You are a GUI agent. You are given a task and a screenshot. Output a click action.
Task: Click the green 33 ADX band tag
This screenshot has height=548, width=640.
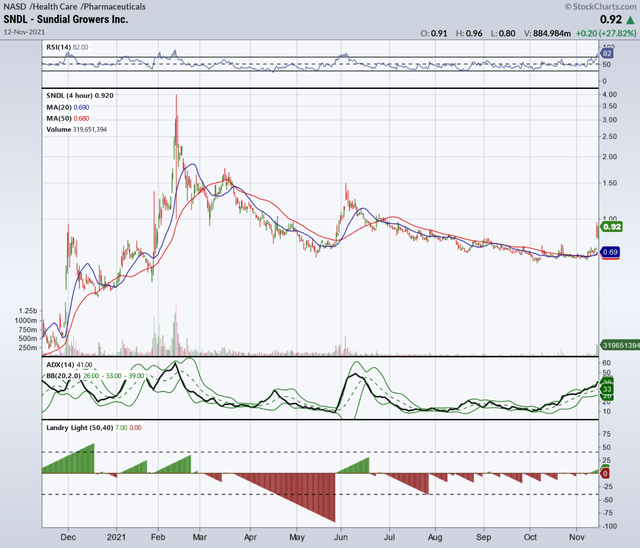(607, 389)
